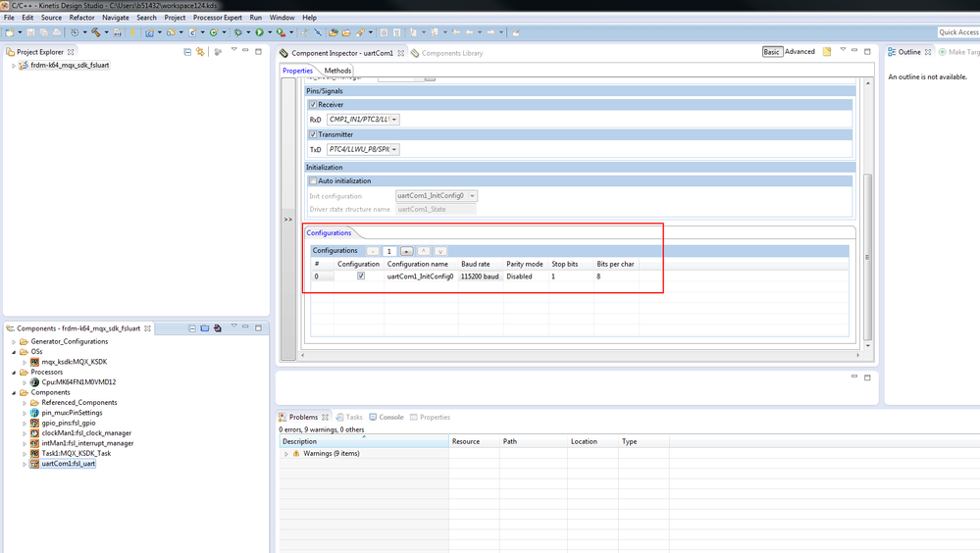980x553 pixels.
Task: Expand the frdm-k64_mqx_sdk_fsluart project node
Action: tap(14, 65)
